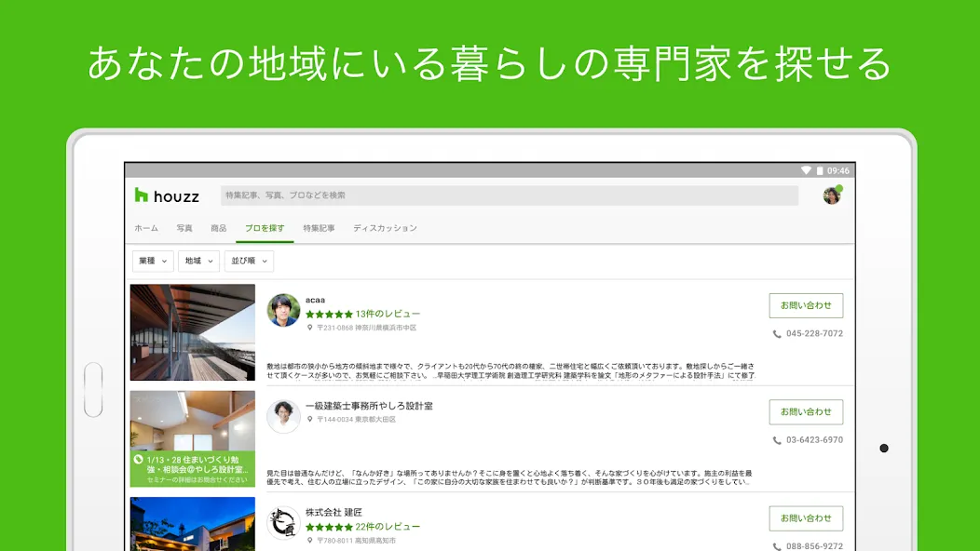Tap the 株式会社 建匠 logo avatar
This screenshot has height=551, width=980.
[283, 522]
